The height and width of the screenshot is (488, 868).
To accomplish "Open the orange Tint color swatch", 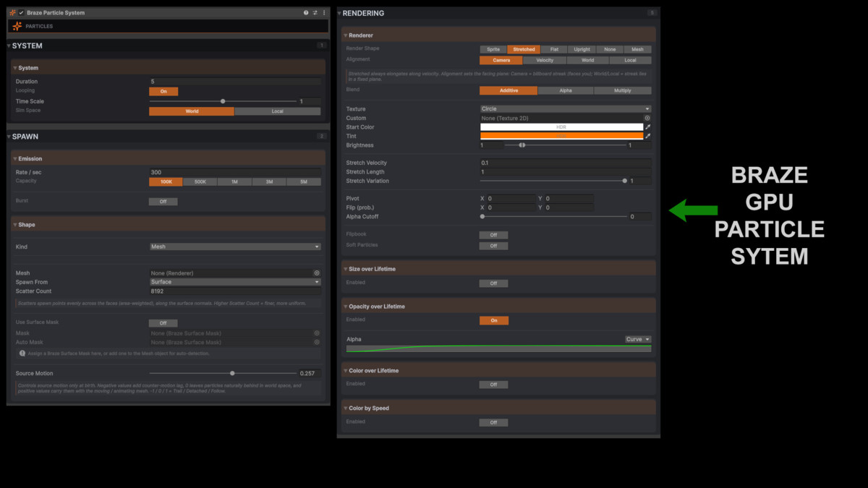I will point(561,136).
